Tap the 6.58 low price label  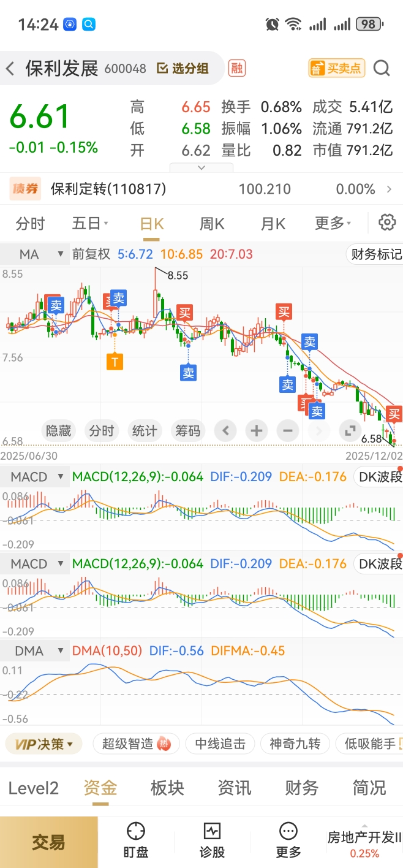372,438
